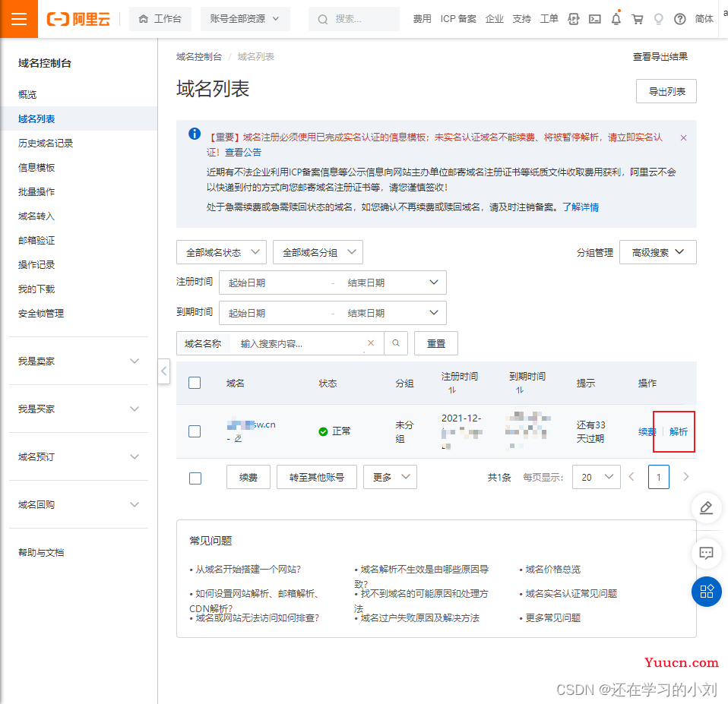Open 历史域名记录 in the sidebar
The width and height of the screenshot is (728, 704).
point(46,144)
